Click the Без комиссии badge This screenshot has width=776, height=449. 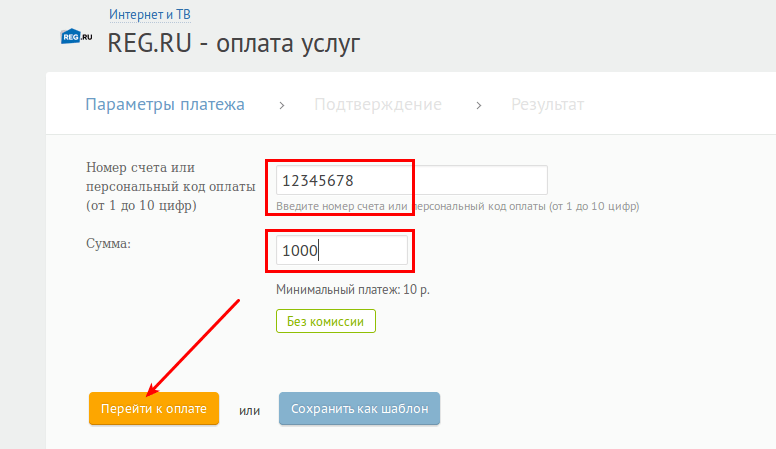pyautogui.click(x=326, y=321)
